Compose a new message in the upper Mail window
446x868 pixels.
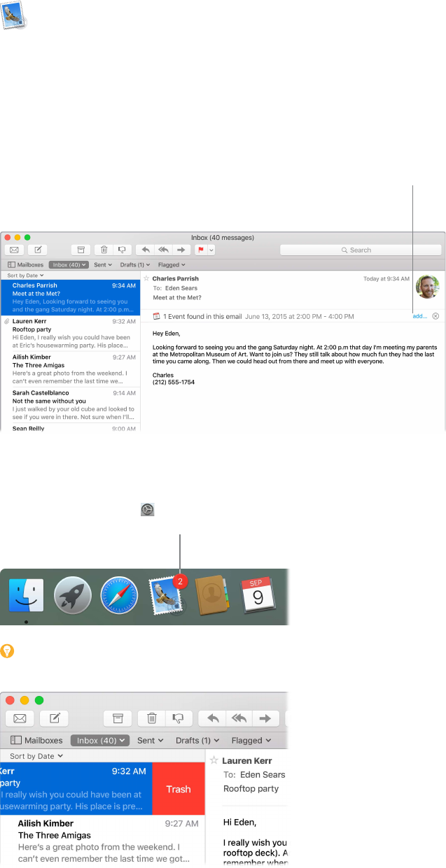tap(38, 250)
